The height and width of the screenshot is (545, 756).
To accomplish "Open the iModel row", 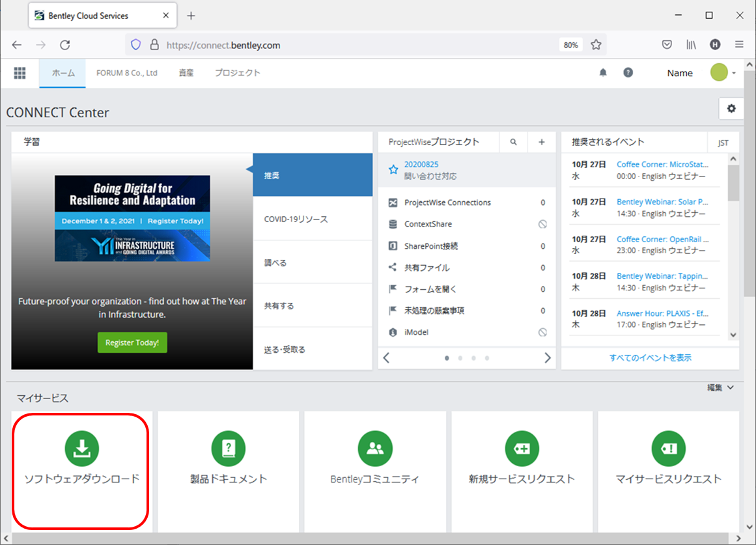I will 467,332.
